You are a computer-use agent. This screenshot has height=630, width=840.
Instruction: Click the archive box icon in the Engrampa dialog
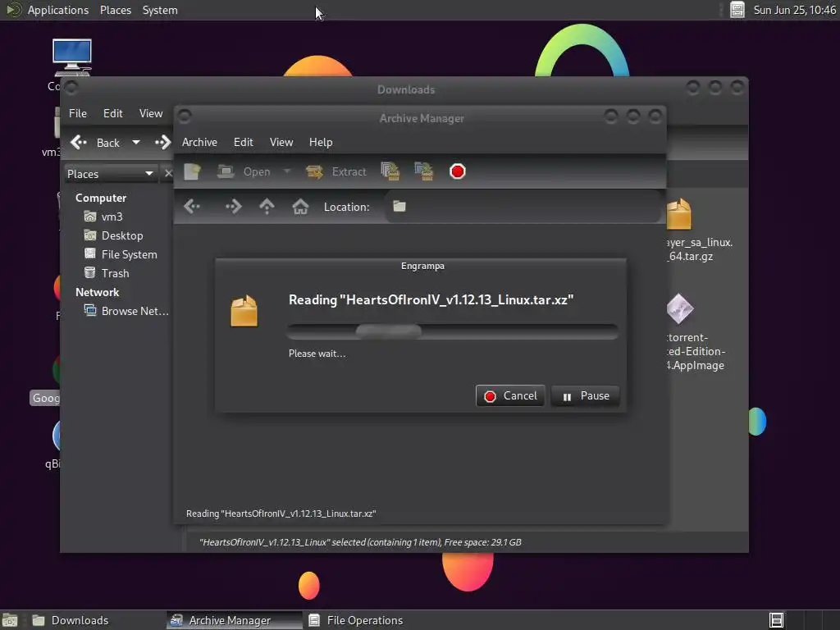pyautogui.click(x=244, y=311)
